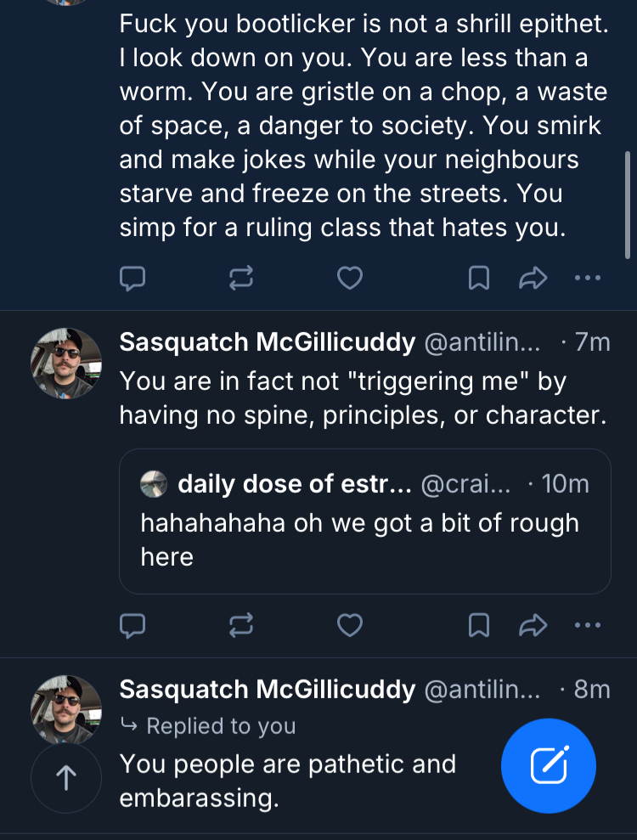Screen dimensions: 637x840
Task: Repost the "Fuck you bootlicker" post
Action: tap(241, 278)
